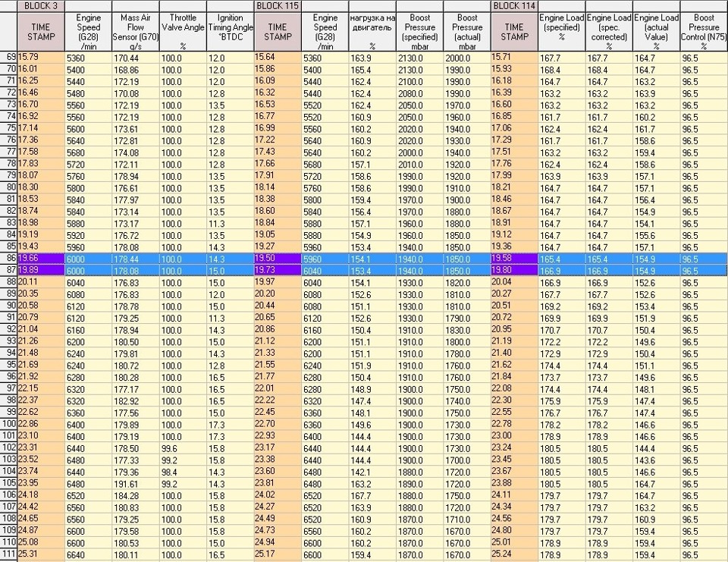
Task: Select mass air flow 180.50 in row 93
Action: (x=136, y=342)
